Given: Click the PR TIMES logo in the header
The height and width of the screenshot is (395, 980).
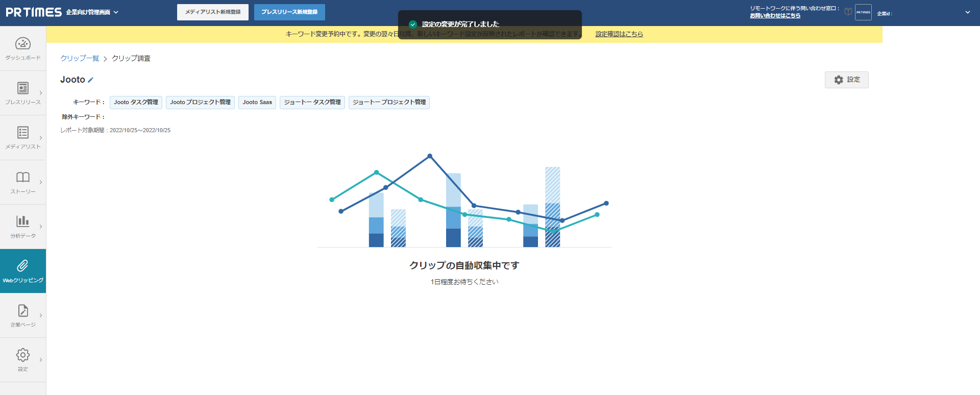Looking at the screenshot, I should click(x=34, y=12).
